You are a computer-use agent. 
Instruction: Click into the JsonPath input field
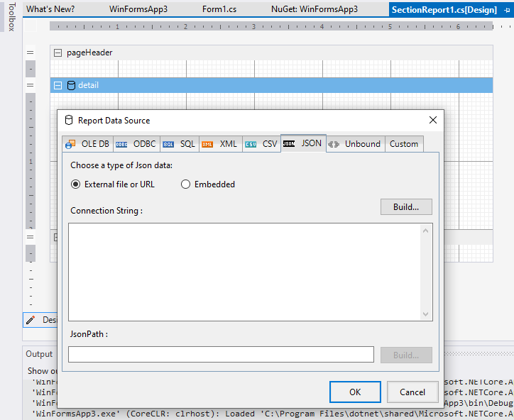point(221,354)
